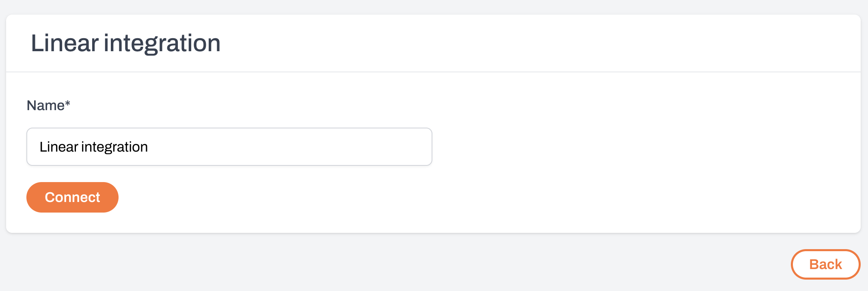The image size is (868, 291).
Task: Activate the orange Connect action
Action: point(72,197)
